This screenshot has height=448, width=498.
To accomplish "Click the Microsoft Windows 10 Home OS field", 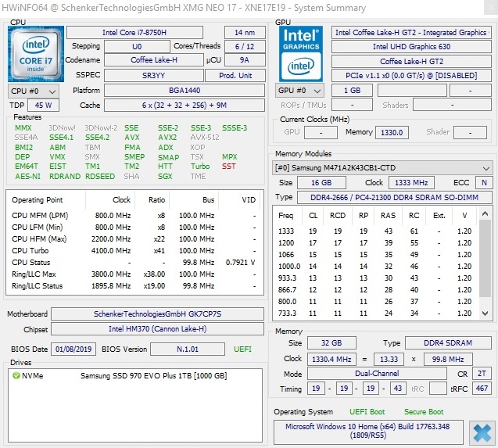I will [x=368, y=431].
